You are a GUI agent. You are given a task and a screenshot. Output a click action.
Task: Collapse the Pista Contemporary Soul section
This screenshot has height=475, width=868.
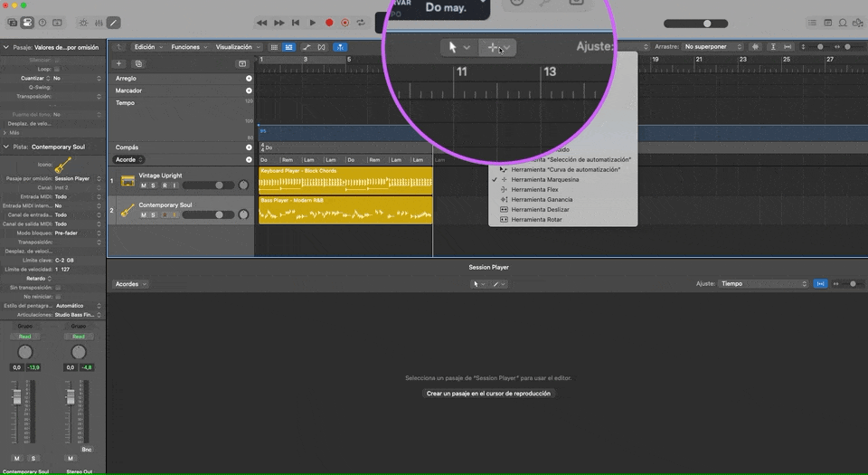click(6, 147)
